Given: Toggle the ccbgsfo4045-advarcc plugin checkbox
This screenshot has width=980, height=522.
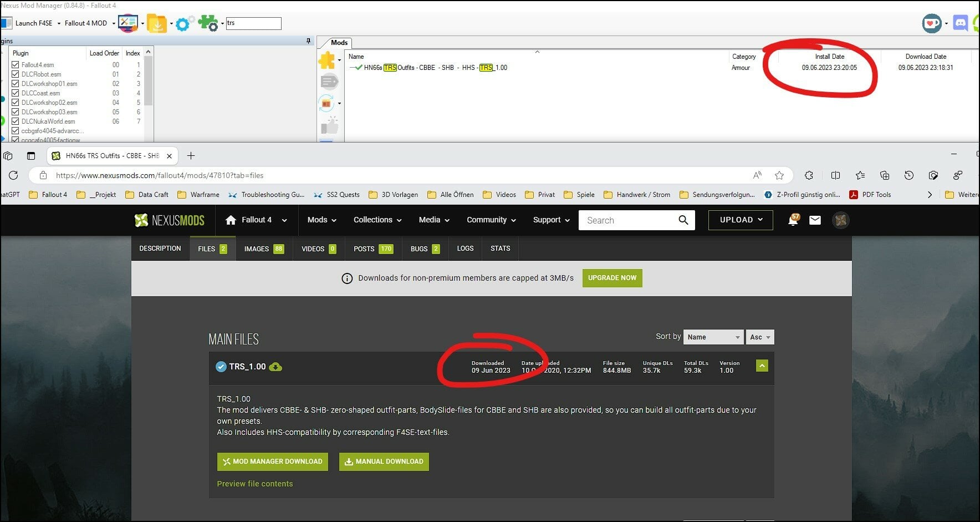Looking at the screenshot, I should [x=16, y=131].
